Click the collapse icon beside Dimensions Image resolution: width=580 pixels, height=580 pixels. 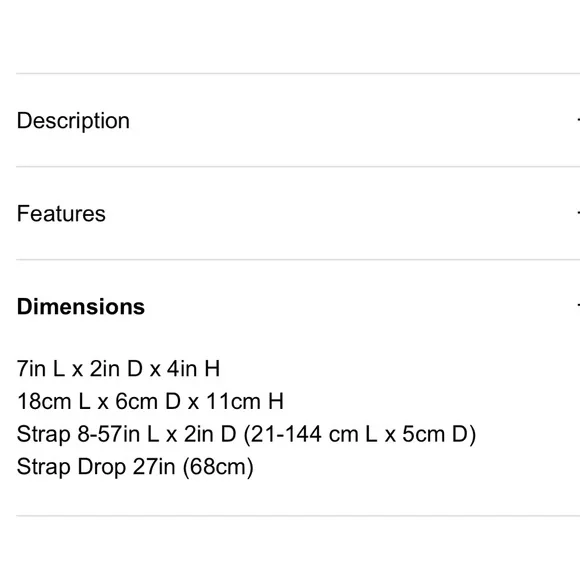click(x=578, y=306)
